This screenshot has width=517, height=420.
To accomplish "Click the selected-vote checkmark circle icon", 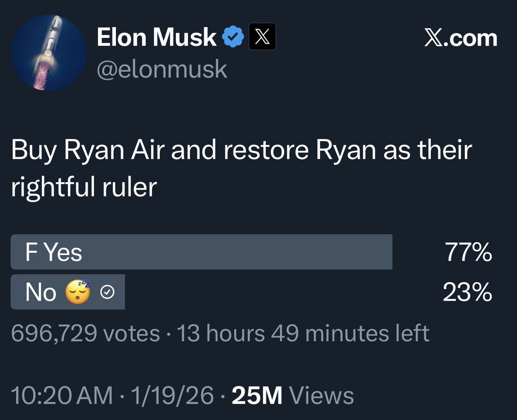I will [107, 293].
